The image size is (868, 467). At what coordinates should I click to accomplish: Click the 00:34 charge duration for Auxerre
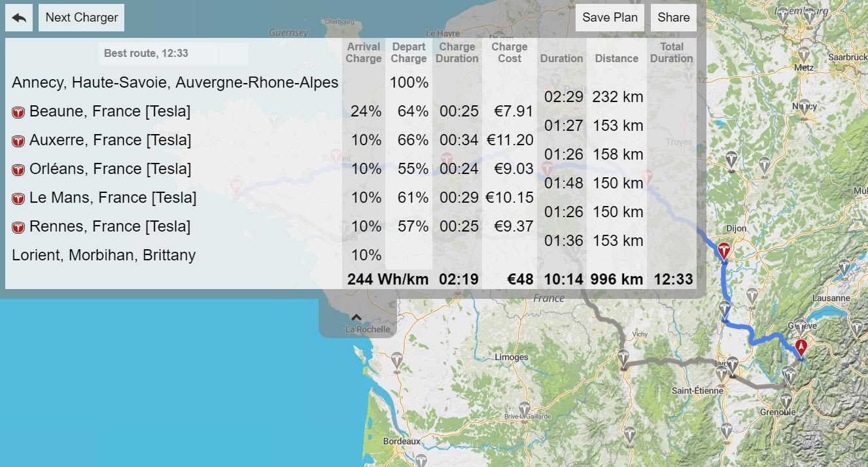tap(459, 140)
